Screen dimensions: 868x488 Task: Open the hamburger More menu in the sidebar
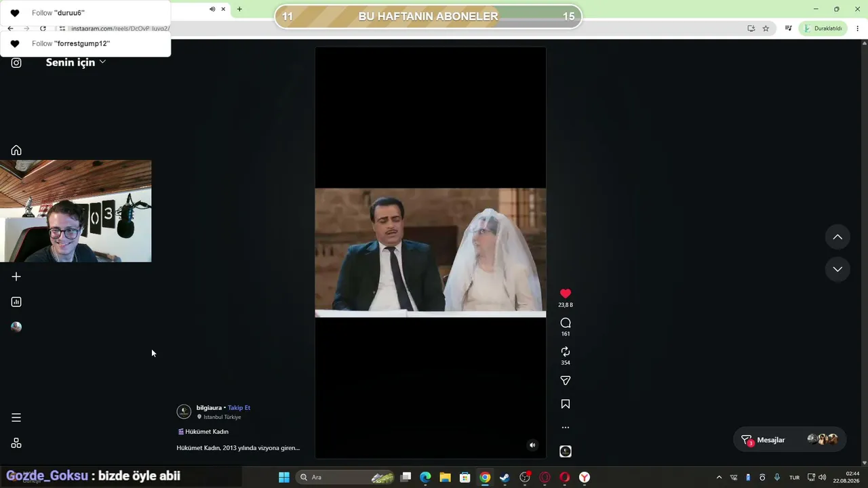tap(16, 418)
